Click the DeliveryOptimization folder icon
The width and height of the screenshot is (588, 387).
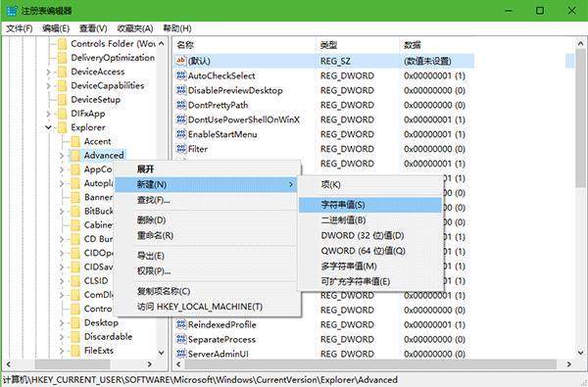[63, 58]
